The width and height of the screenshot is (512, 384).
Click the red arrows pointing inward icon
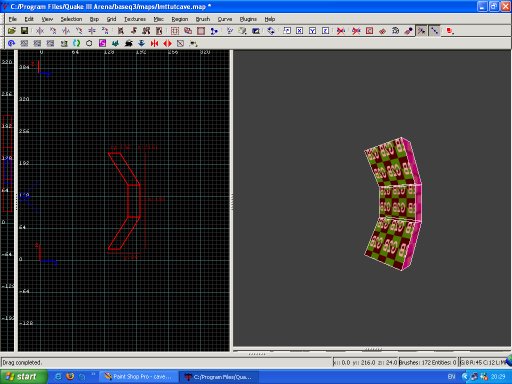coord(154,43)
